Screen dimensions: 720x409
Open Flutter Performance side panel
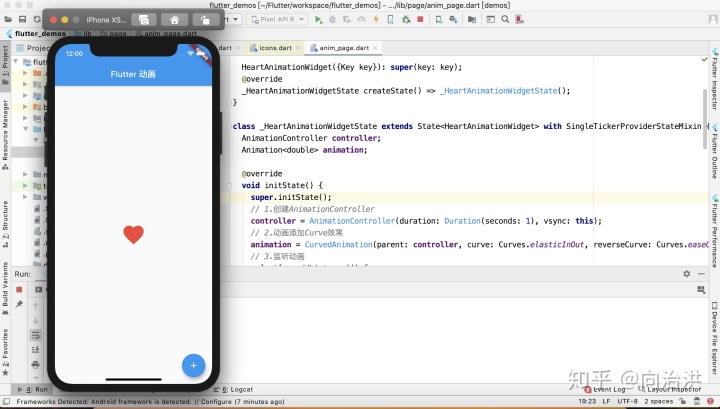715,231
